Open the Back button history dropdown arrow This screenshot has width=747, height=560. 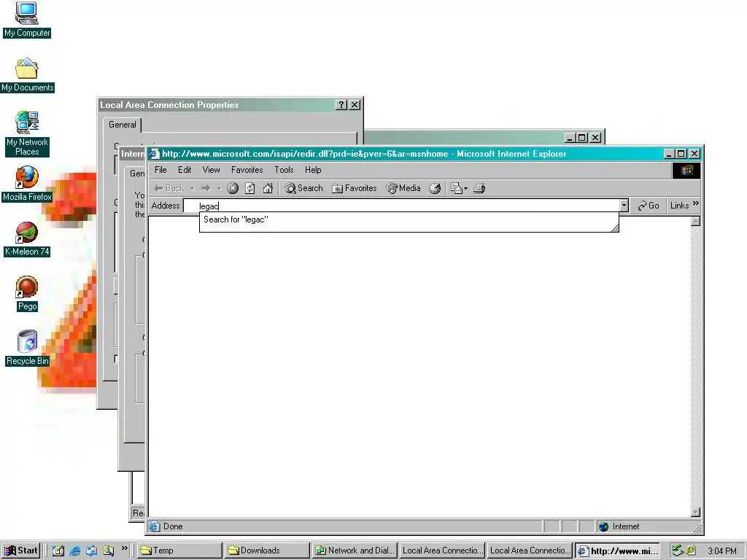(192, 189)
